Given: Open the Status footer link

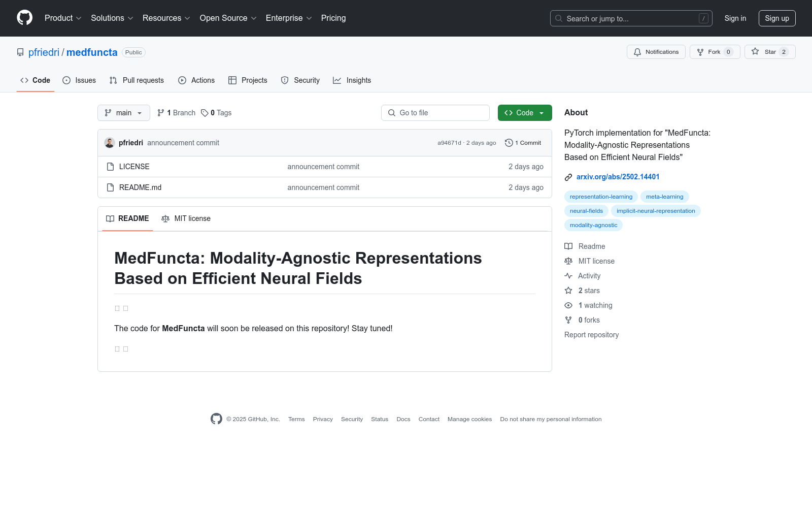Looking at the screenshot, I should (380, 419).
